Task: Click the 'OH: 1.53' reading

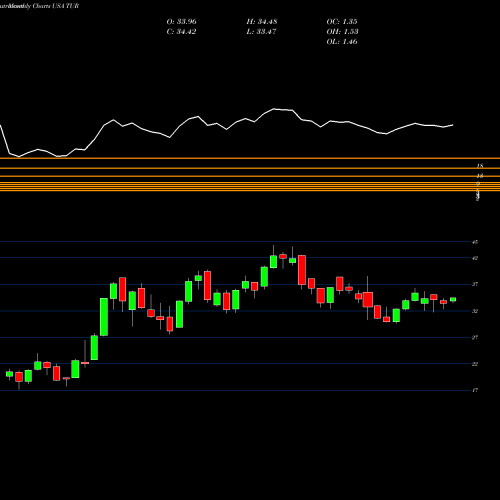Action: pyautogui.click(x=342, y=32)
